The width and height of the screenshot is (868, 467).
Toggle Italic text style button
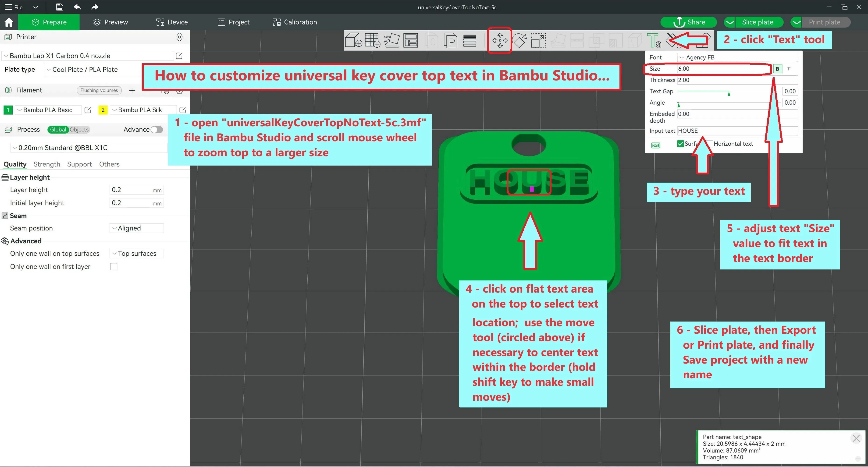tap(789, 69)
